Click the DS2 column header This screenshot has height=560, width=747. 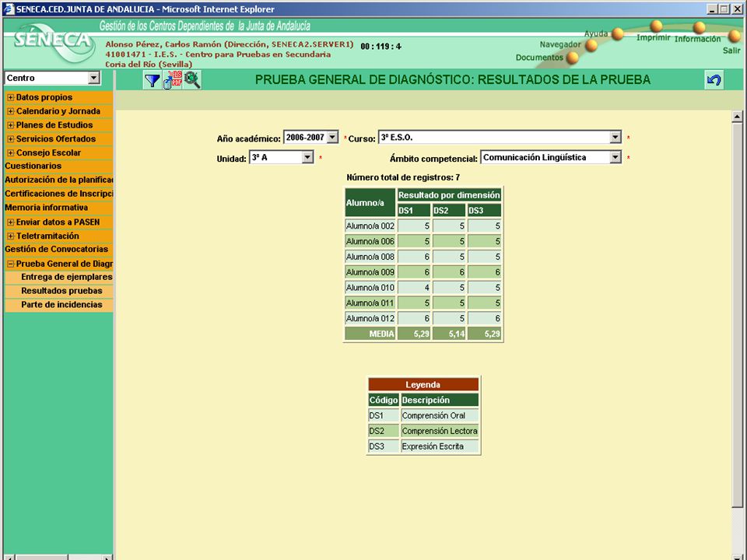tap(449, 211)
